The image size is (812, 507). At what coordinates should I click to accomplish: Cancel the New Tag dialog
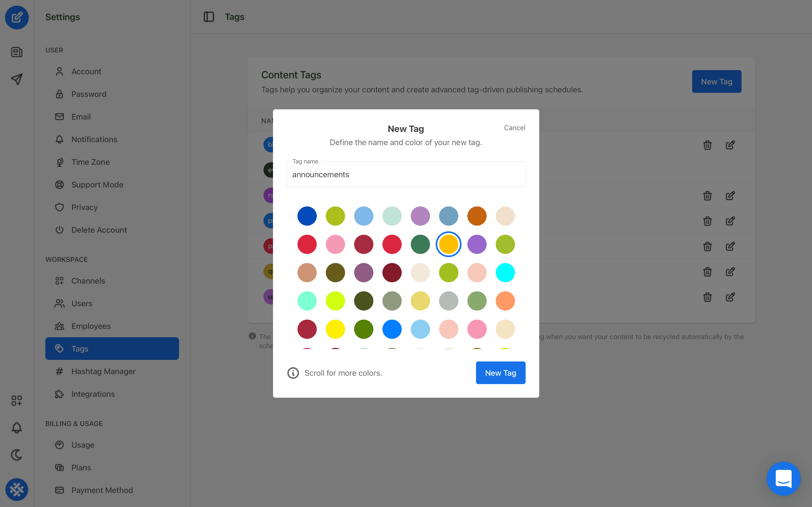(514, 128)
